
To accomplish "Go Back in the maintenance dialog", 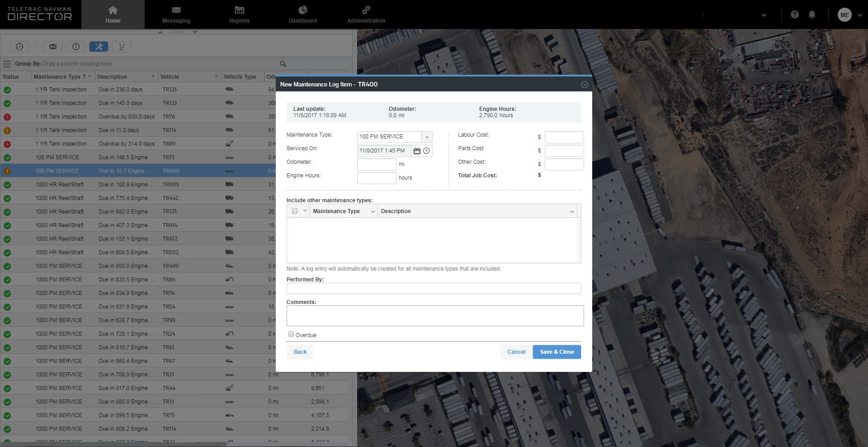I will click(x=300, y=352).
